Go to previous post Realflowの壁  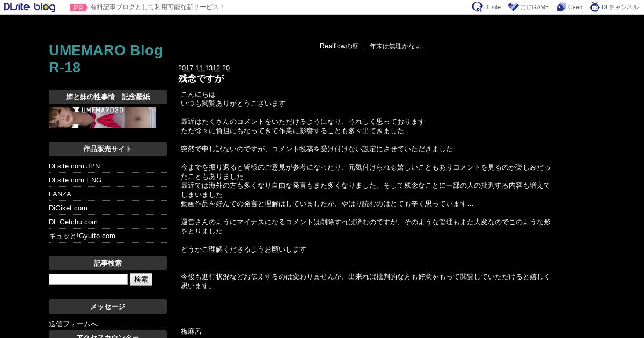pyautogui.click(x=339, y=46)
